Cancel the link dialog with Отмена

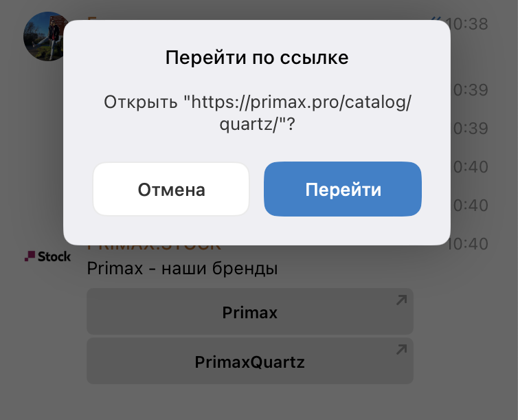tap(171, 189)
